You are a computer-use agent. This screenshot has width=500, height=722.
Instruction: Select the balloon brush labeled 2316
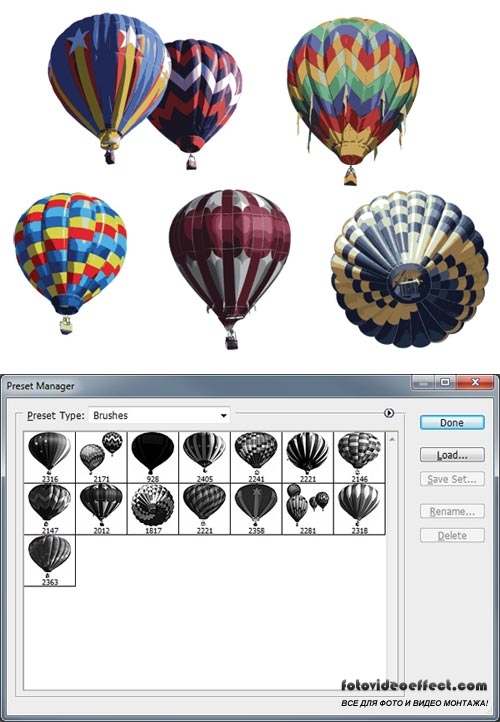tap(50, 457)
